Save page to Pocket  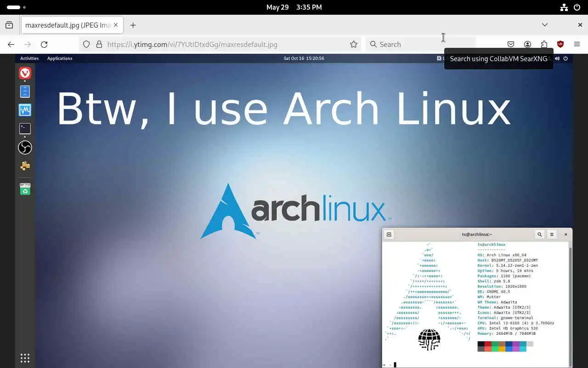point(511,44)
